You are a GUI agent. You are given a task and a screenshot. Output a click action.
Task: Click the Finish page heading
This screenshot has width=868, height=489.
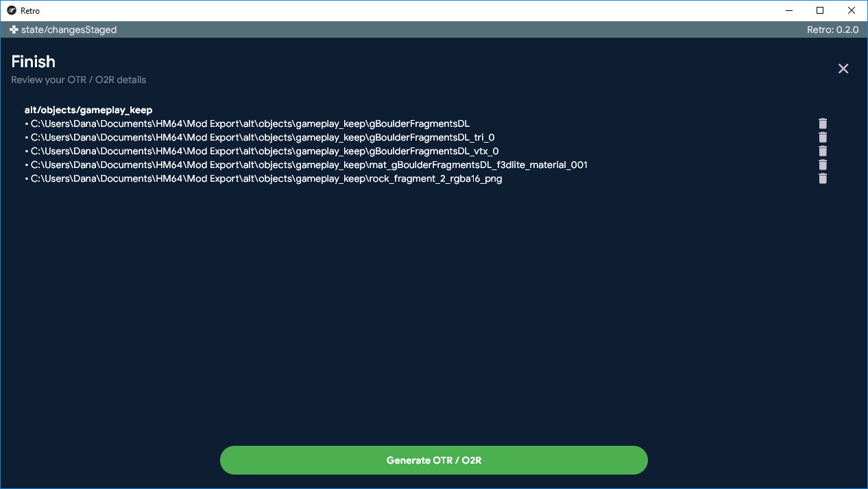(x=33, y=62)
